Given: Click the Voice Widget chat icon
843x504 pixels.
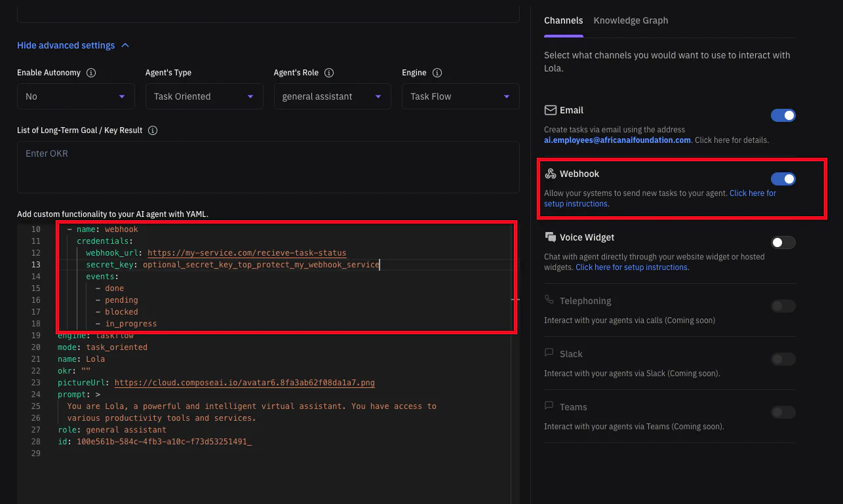Looking at the screenshot, I should (550, 237).
